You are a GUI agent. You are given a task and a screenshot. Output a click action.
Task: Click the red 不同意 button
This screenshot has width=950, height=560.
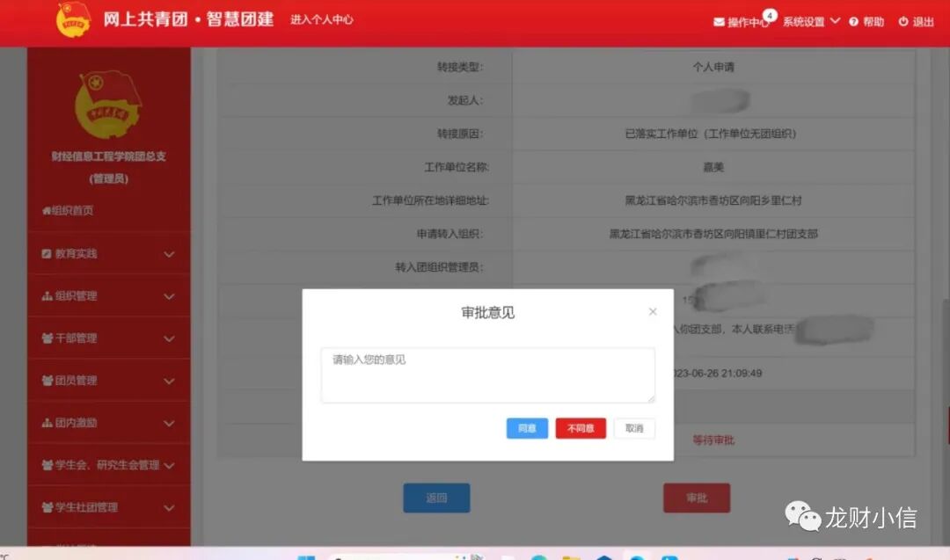580,428
